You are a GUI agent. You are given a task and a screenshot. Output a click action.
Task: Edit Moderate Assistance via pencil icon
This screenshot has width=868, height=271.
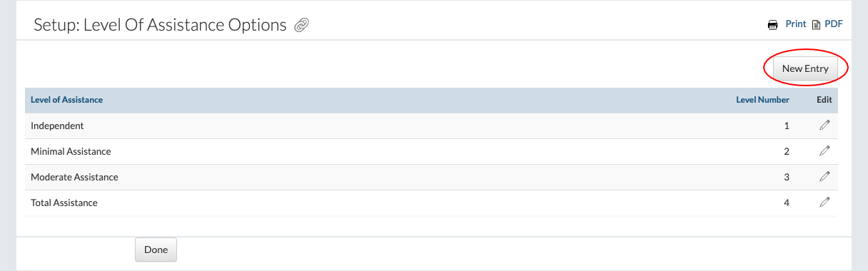click(824, 177)
